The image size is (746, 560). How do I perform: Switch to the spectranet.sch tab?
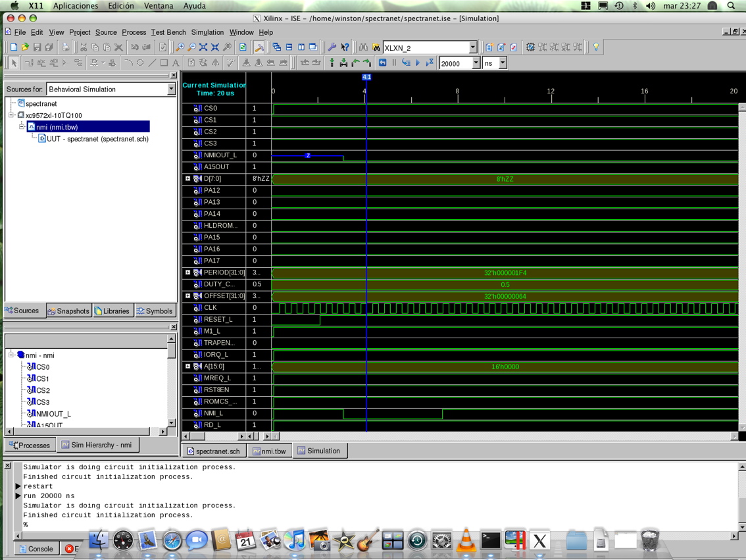[x=213, y=451]
